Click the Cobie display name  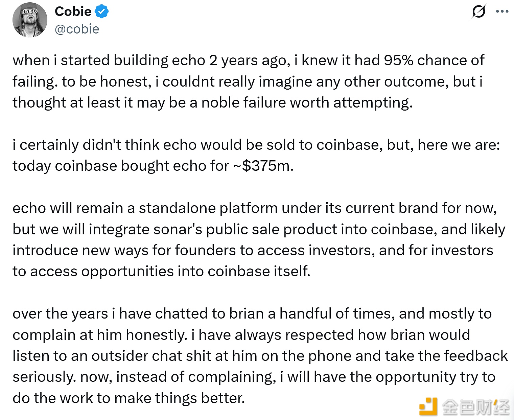tap(73, 11)
